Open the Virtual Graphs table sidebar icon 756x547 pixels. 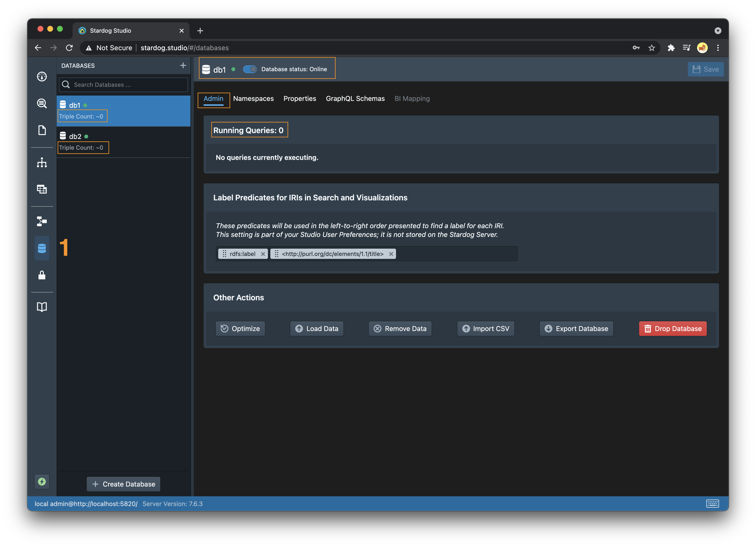[x=42, y=189]
